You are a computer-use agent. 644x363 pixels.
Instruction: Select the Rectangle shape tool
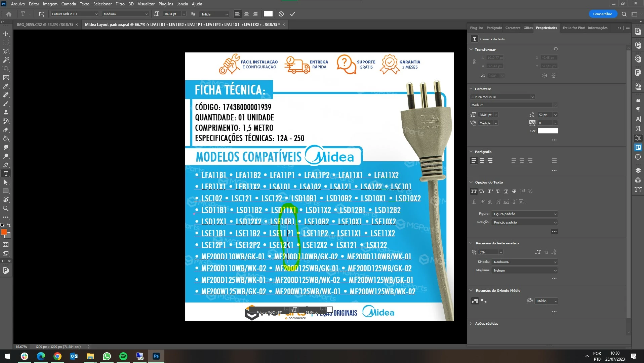coord(6,191)
